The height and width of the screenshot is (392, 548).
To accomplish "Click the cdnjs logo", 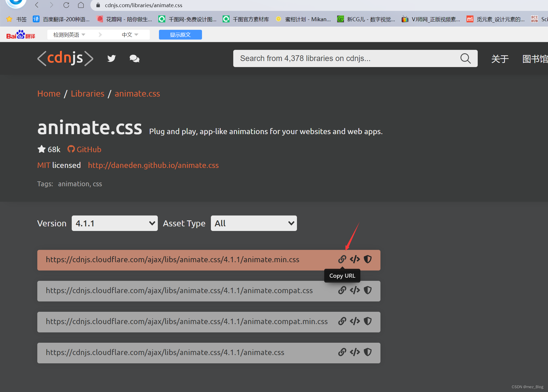I will 65,58.
